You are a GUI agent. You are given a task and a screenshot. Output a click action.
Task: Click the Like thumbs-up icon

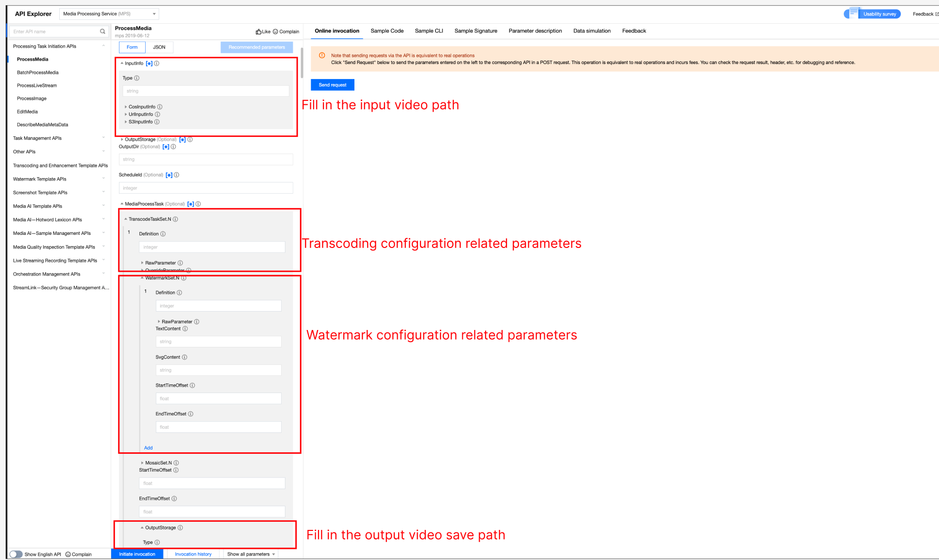[259, 32]
